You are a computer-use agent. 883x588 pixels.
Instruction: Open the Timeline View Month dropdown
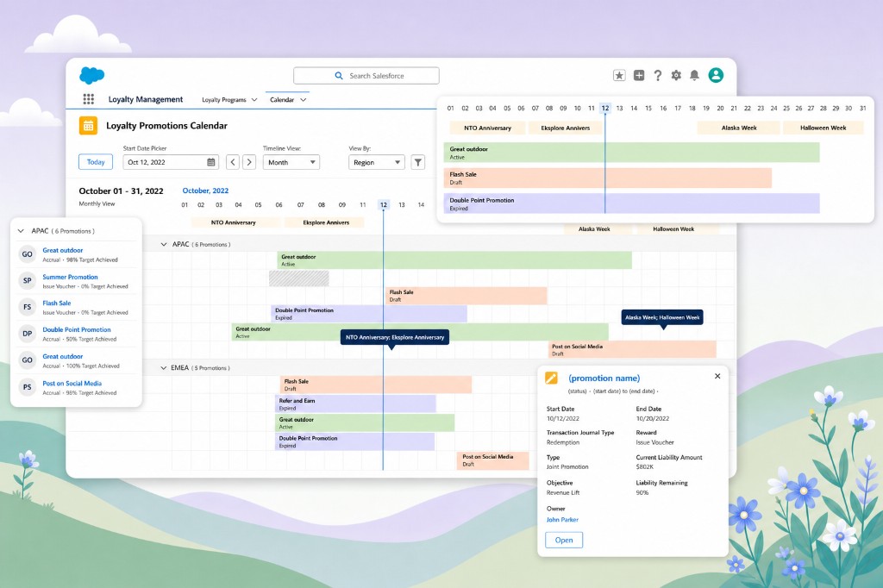(x=291, y=162)
